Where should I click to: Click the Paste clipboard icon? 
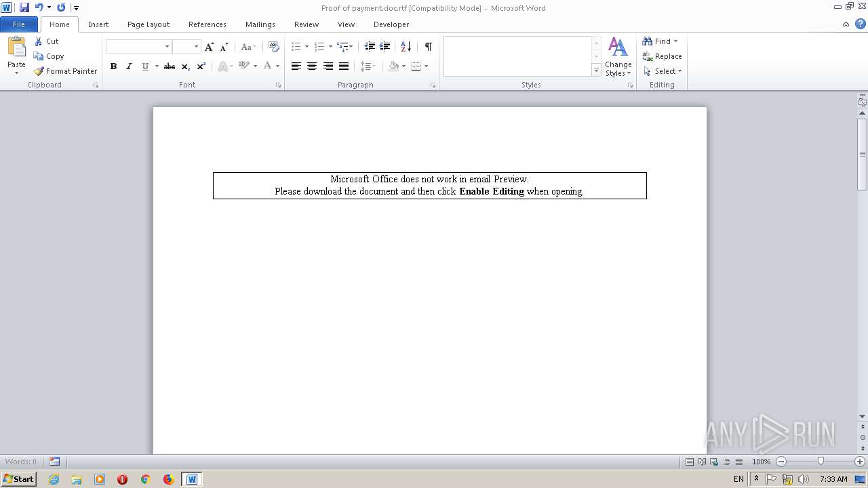pos(16,47)
